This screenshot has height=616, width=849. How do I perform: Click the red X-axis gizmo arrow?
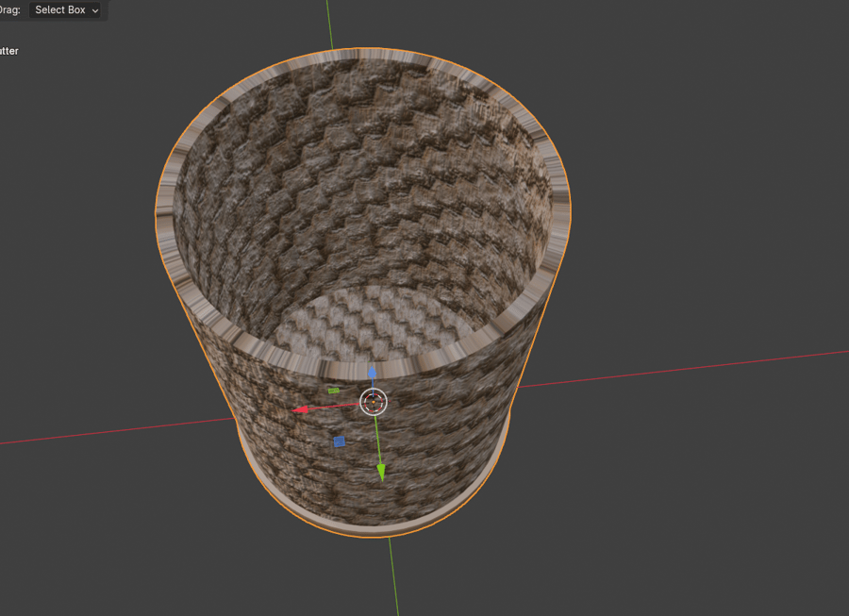pyautogui.click(x=300, y=409)
